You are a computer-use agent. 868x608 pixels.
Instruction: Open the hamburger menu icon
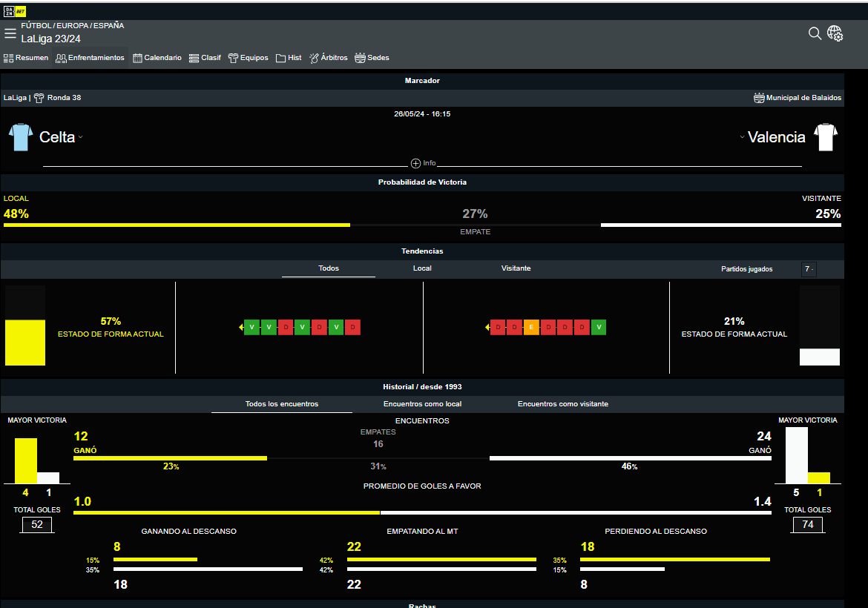point(10,33)
